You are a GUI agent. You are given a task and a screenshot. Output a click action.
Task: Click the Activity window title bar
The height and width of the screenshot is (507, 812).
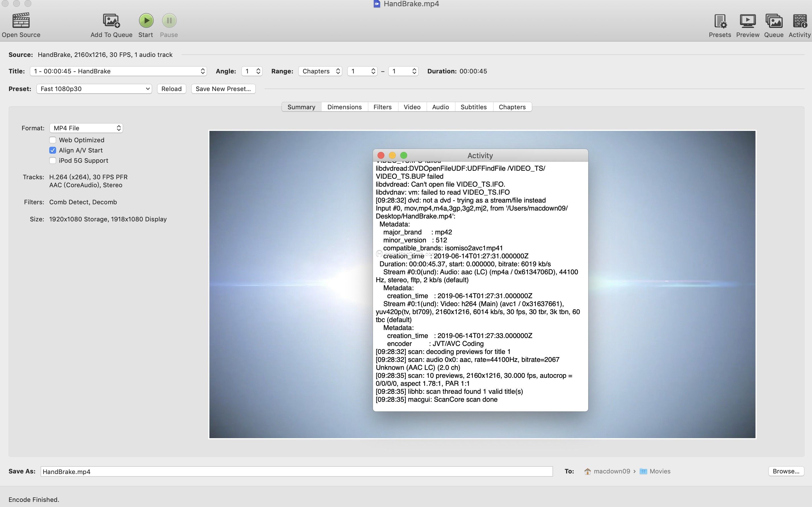click(x=480, y=155)
